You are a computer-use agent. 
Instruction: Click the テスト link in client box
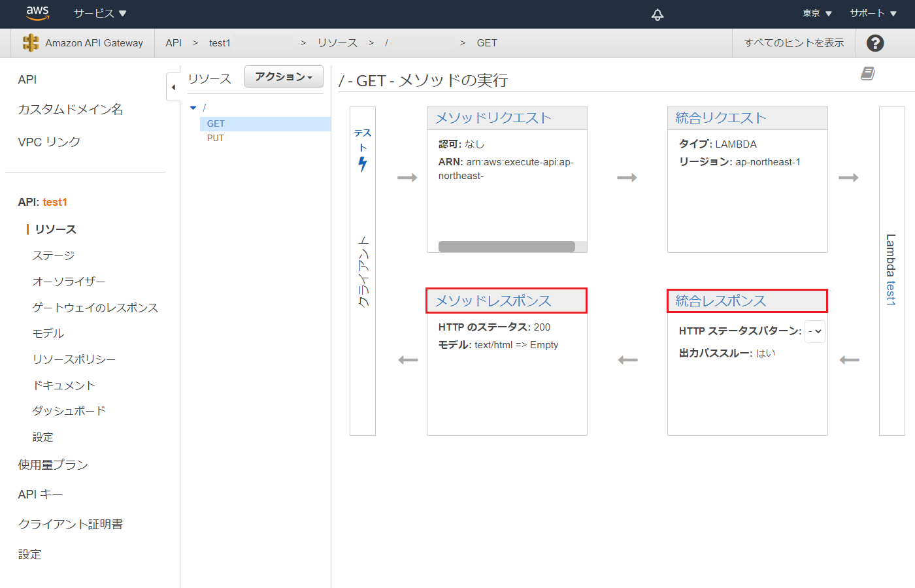pyautogui.click(x=363, y=139)
